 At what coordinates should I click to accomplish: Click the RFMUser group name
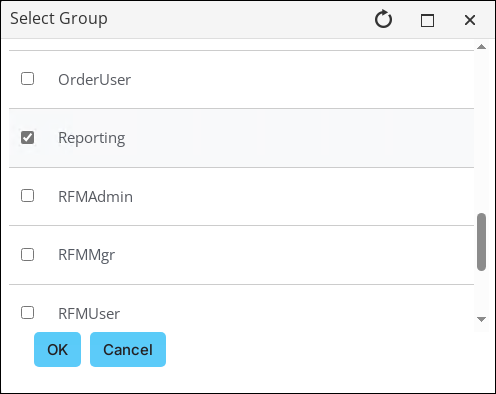(89, 314)
